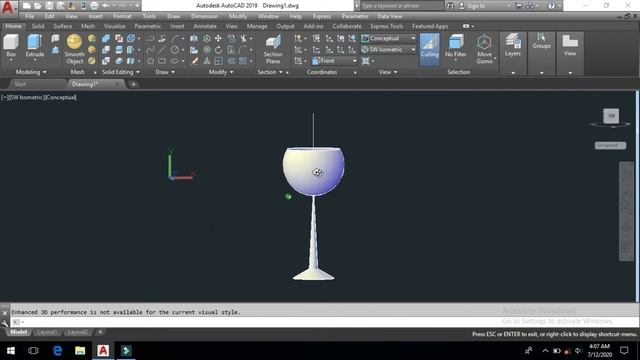Viewport: 640px width, 360px height.
Task: Select the Box solid modeling tool
Action: click(11, 45)
